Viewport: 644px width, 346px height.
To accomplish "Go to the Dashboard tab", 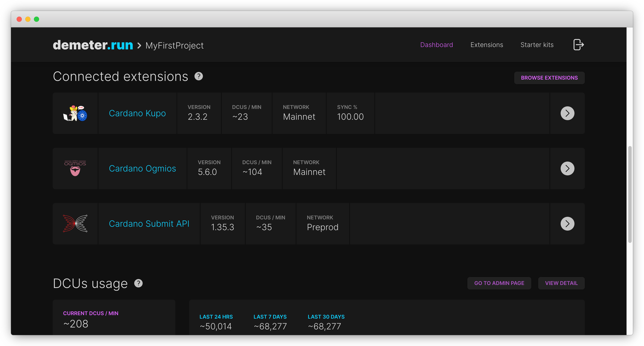I will (436, 45).
